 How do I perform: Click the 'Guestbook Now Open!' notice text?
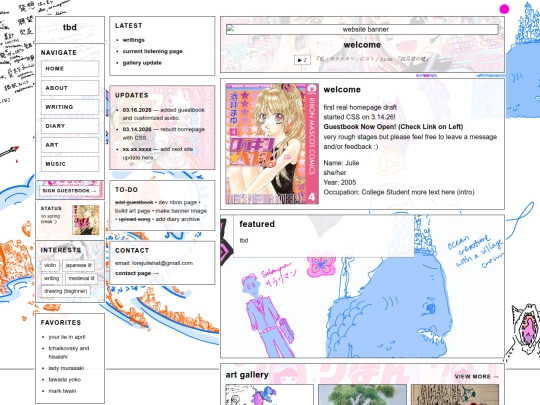pyautogui.click(x=393, y=127)
